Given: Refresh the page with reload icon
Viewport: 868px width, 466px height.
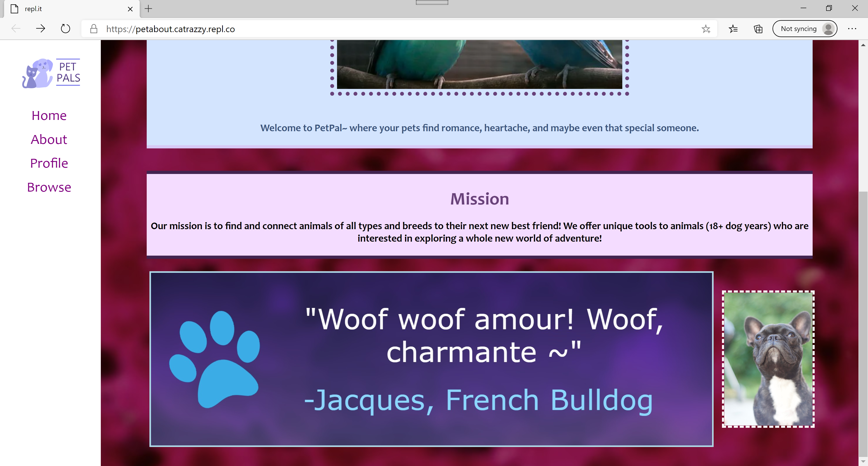Looking at the screenshot, I should point(65,29).
